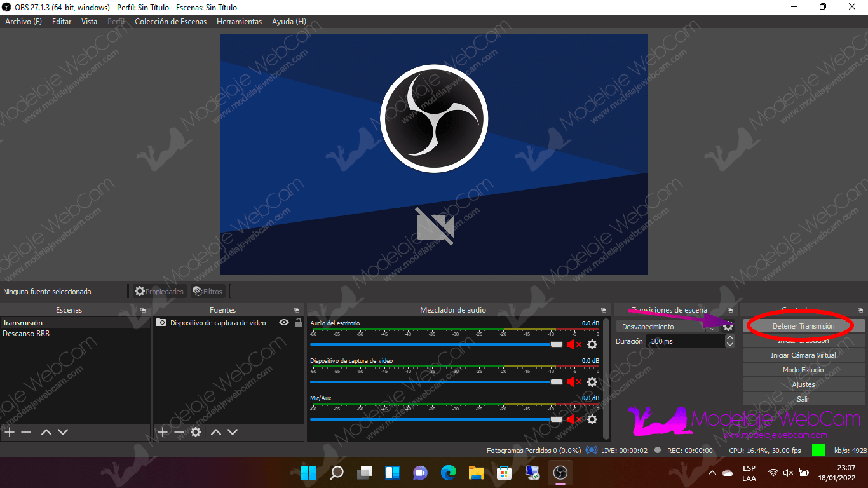Open Audio del escritorio settings gear

tap(592, 344)
